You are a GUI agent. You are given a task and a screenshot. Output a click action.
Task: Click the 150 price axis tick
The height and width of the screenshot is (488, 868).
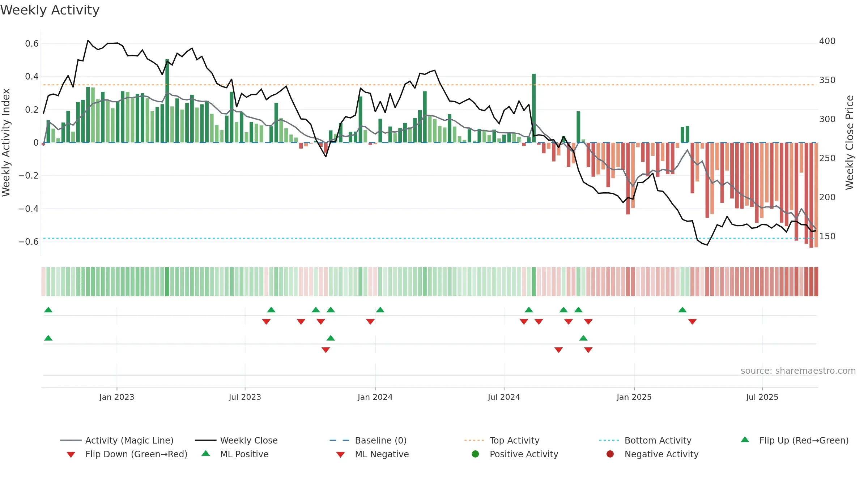coord(827,236)
